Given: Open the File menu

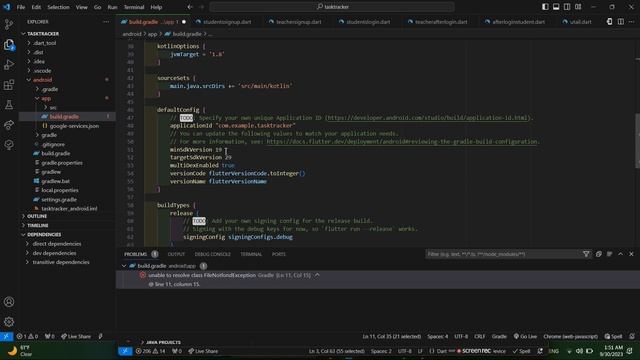Looking at the screenshot, I should click(x=21, y=7).
